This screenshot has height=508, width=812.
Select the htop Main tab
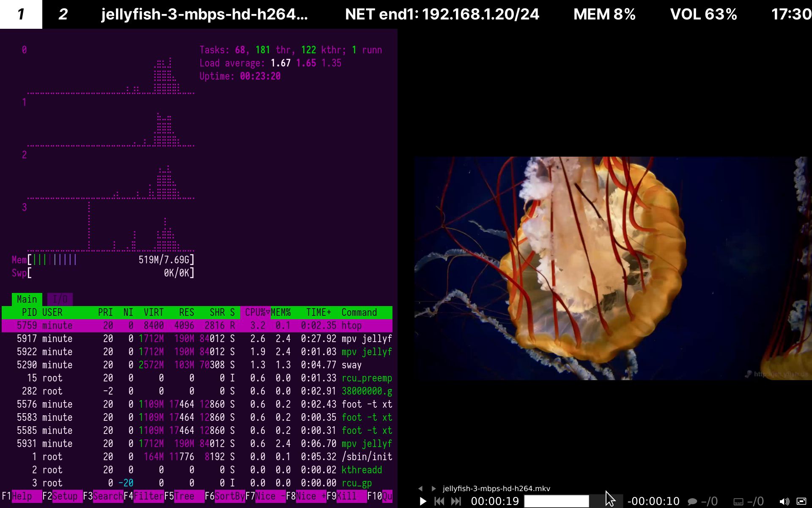[x=27, y=299]
